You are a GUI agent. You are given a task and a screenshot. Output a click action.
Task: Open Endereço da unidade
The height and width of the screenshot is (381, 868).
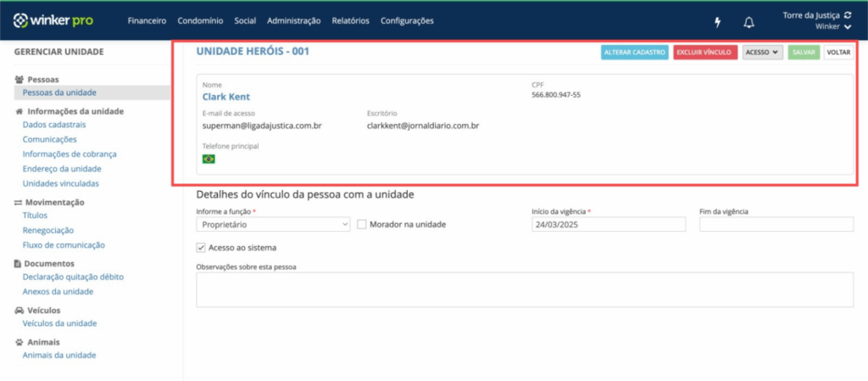pos(62,169)
